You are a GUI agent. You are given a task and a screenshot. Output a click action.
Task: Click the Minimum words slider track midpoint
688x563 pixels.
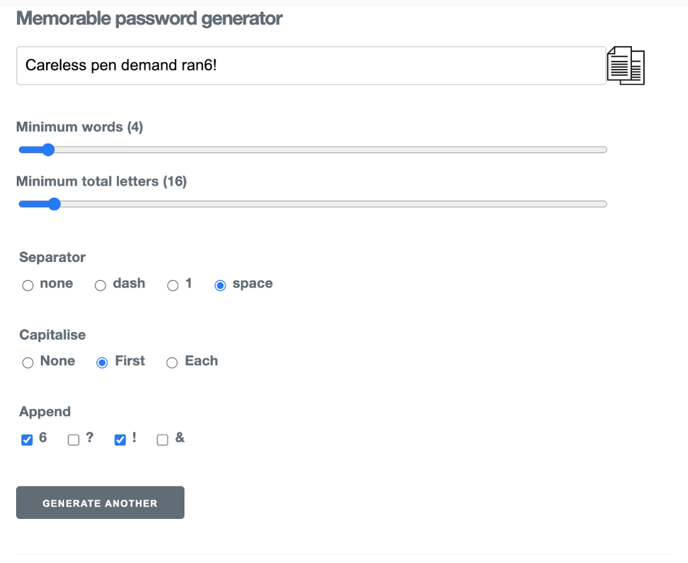click(313, 150)
